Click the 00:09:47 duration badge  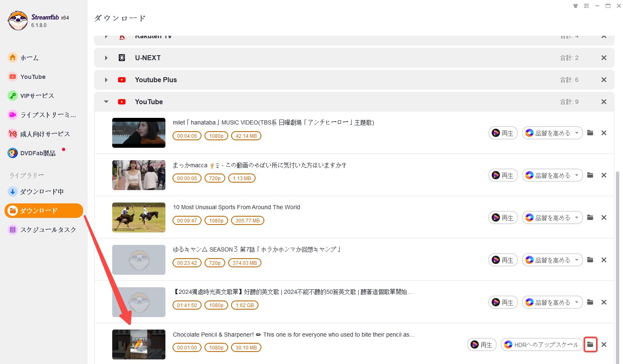[x=187, y=220]
